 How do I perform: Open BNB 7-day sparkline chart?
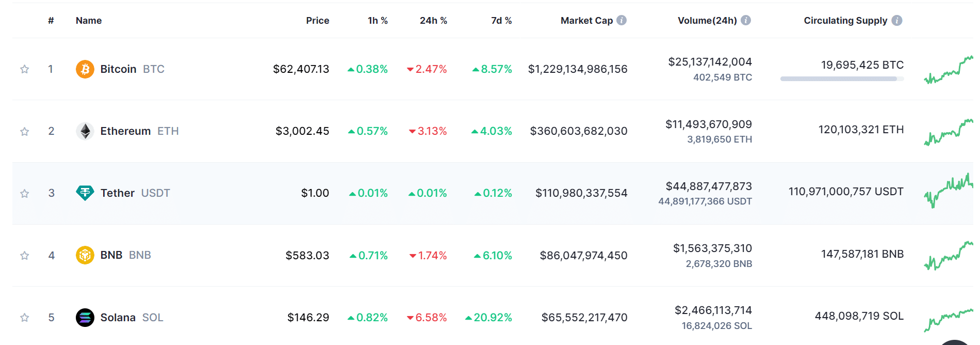[949, 255]
